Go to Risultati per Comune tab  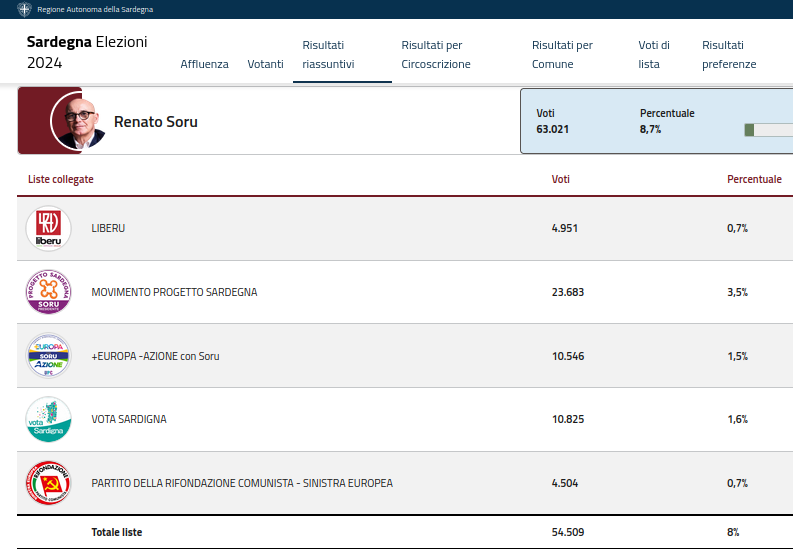pyautogui.click(x=562, y=55)
